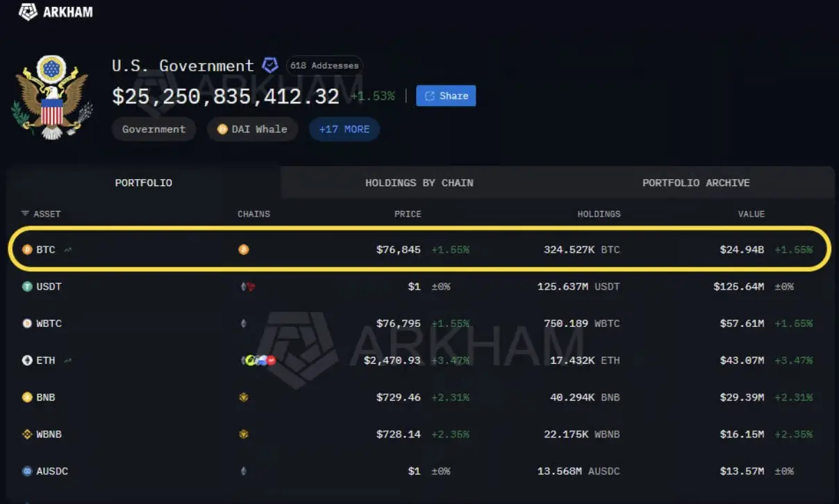Screen dimensions: 839x504
Task: Select the BTC asset name
Action: pyautogui.click(x=46, y=249)
